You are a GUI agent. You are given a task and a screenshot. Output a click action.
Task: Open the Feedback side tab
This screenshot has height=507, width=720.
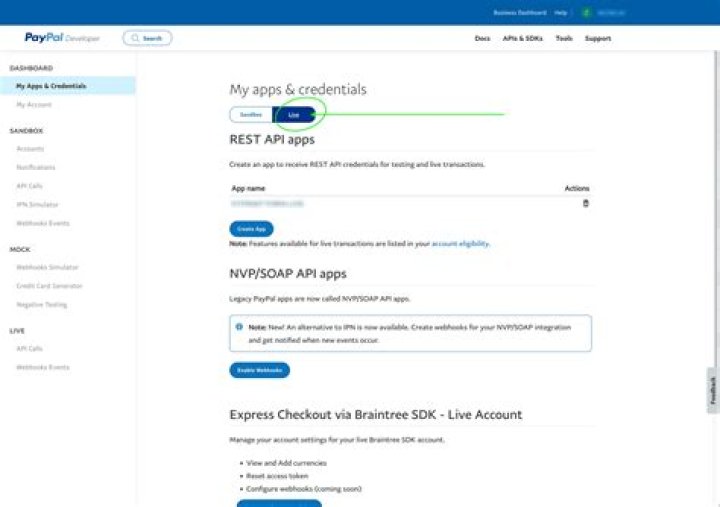tap(713, 390)
